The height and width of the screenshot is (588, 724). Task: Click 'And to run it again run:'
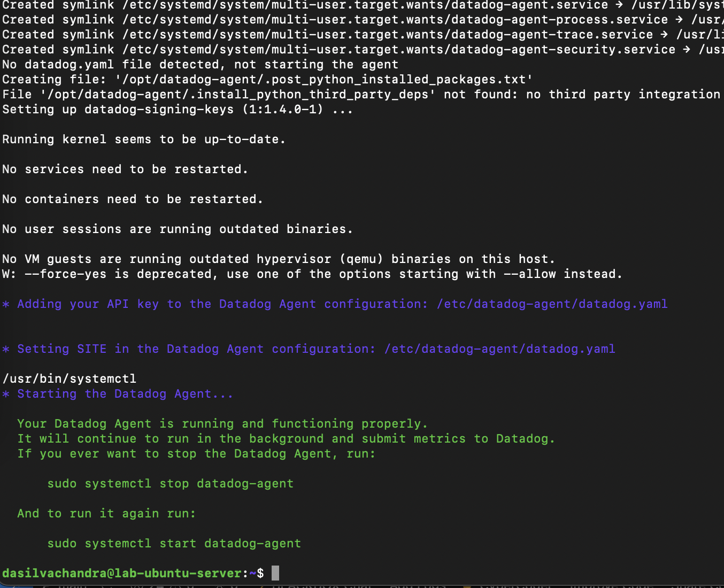106,514
